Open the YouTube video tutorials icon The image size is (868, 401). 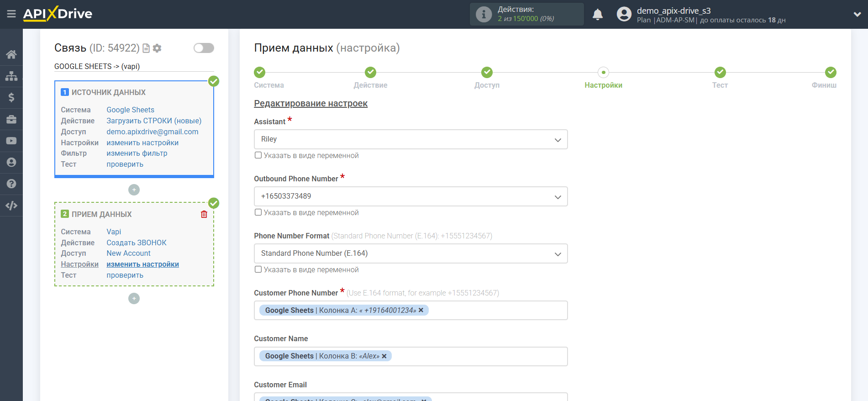pos(11,141)
